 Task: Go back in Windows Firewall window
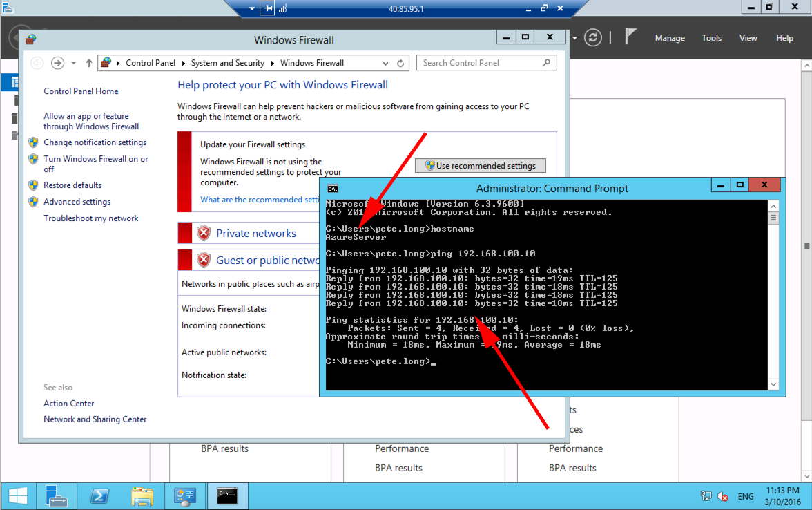tap(37, 63)
